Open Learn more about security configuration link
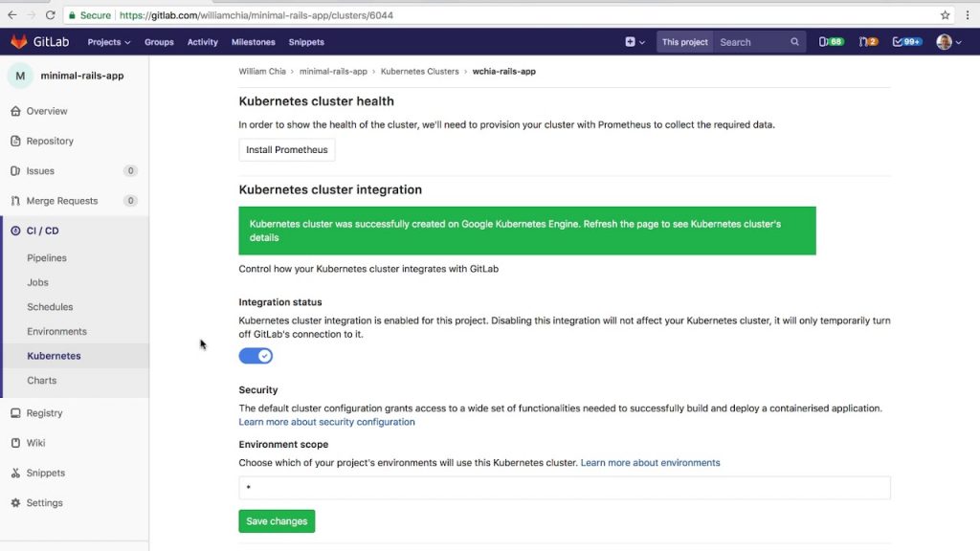This screenshot has height=551, width=980. [x=327, y=422]
